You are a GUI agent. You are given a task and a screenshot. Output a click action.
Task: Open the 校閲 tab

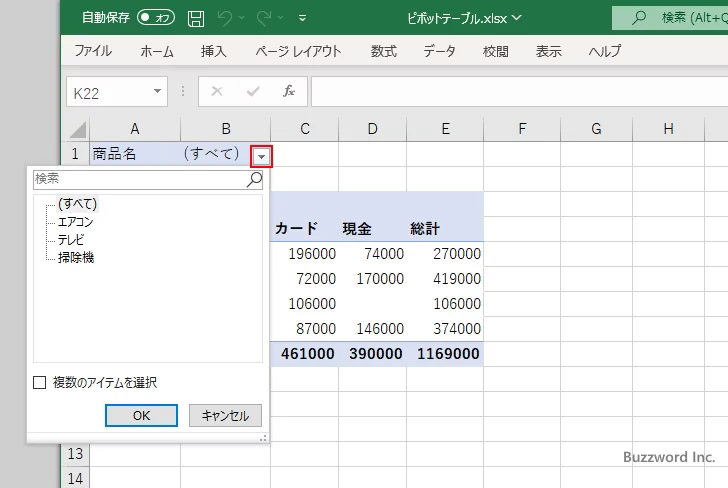tap(495, 51)
